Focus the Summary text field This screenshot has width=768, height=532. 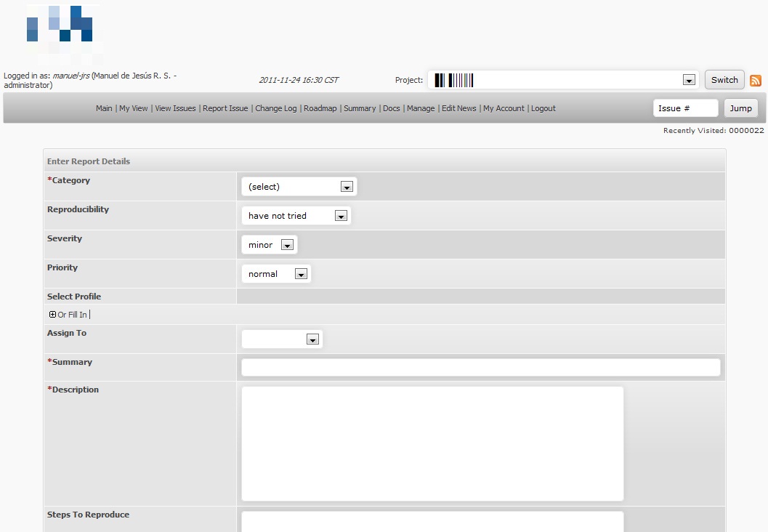pos(480,368)
